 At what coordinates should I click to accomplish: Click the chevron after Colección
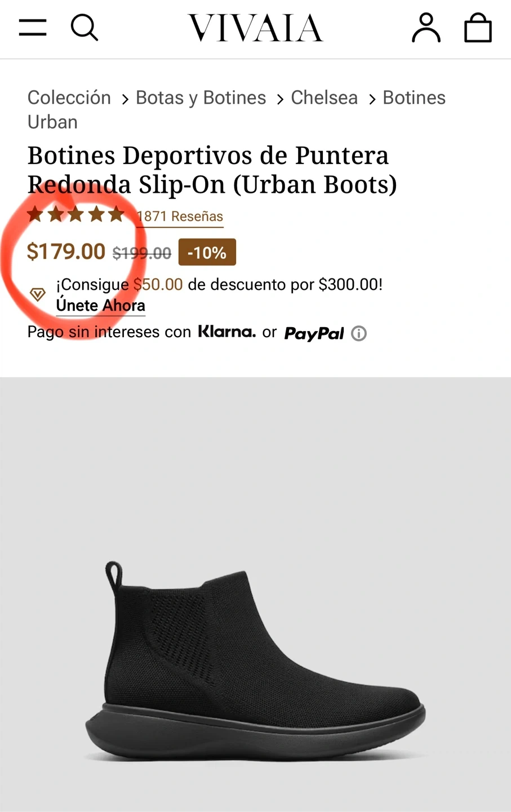click(x=125, y=99)
